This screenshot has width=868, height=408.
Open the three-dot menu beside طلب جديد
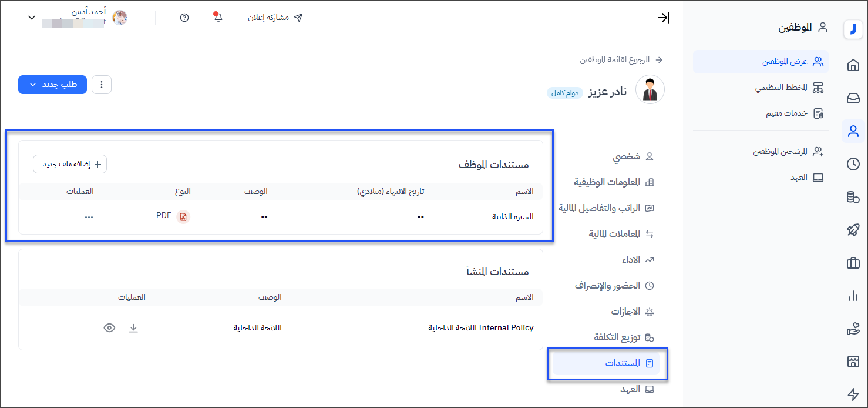pos(102,85)
